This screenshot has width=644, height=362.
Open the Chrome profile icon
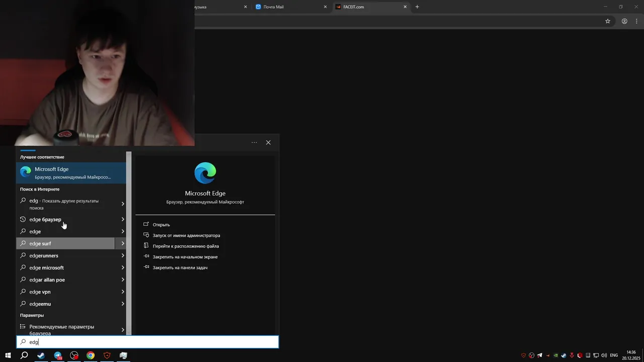point(624,21)
